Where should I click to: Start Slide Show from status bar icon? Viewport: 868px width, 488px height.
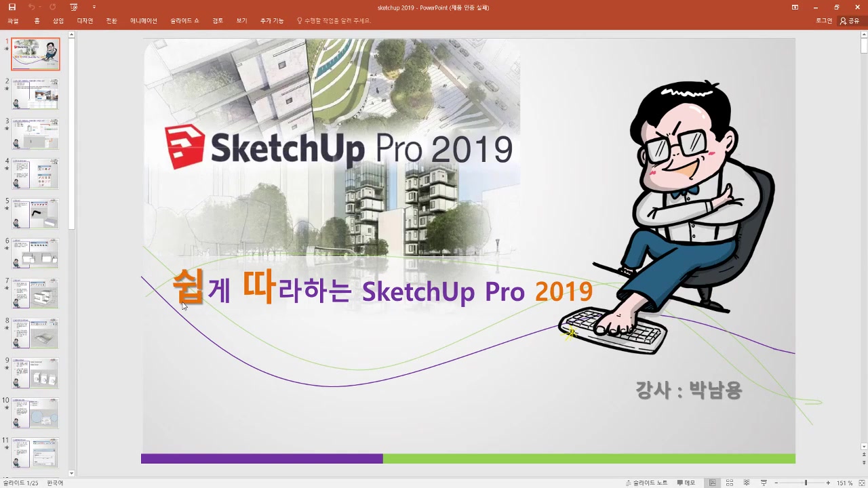tap(764, 483)
